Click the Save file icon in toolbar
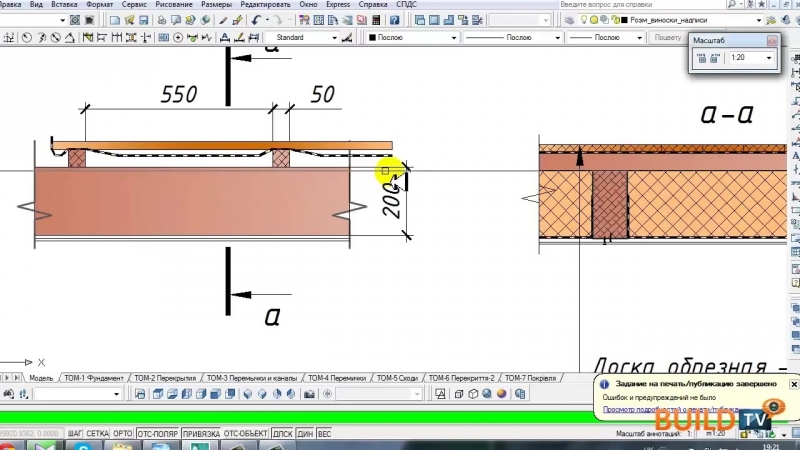800x450 pixels. tap(144, 20)
